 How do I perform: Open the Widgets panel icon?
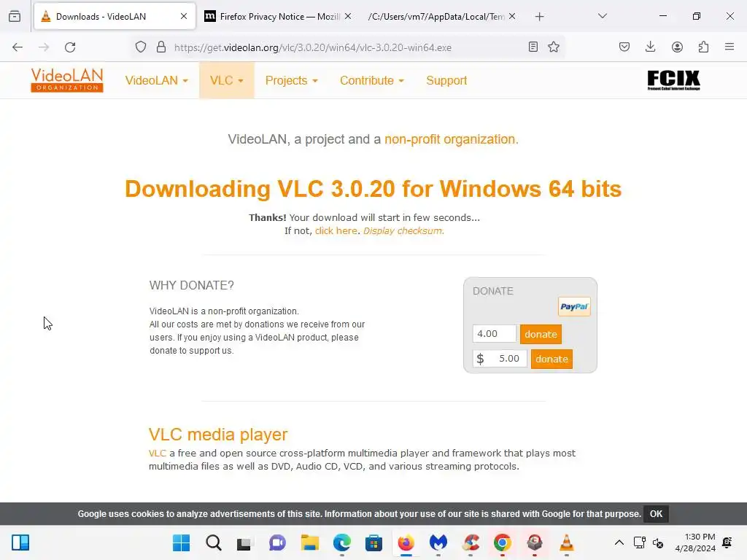click(x=20, y=542)
